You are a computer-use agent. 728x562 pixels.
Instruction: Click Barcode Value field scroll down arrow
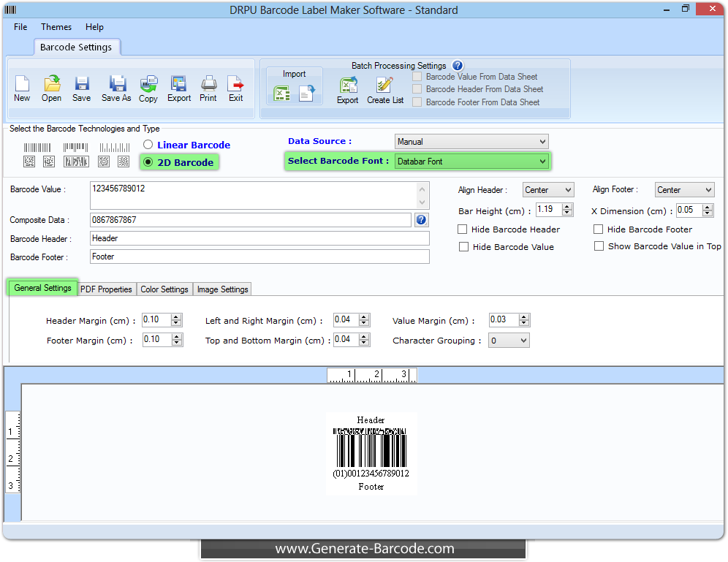(422, 202)
